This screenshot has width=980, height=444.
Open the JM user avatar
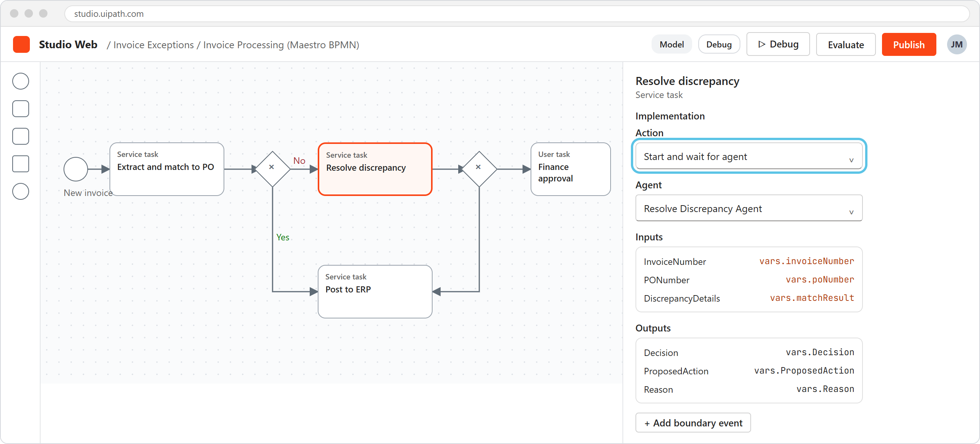pyautogui.click(x=957, y=44)
